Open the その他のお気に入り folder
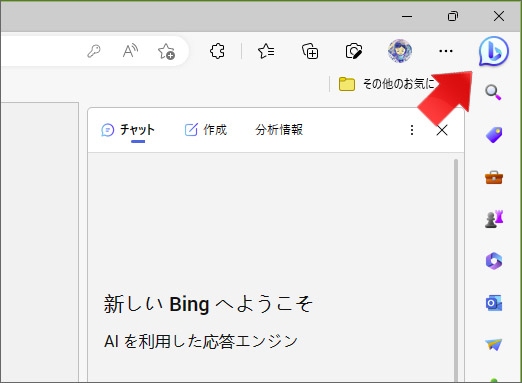The image size is (522, 383). 386,84
